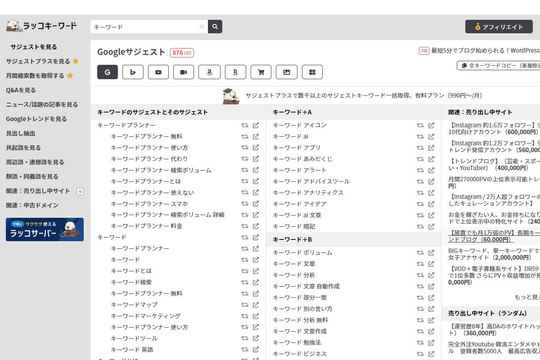540x360 pixels.
Task: Open the サジェストプラス paid plan promo link
Action: tap(363, 95)
